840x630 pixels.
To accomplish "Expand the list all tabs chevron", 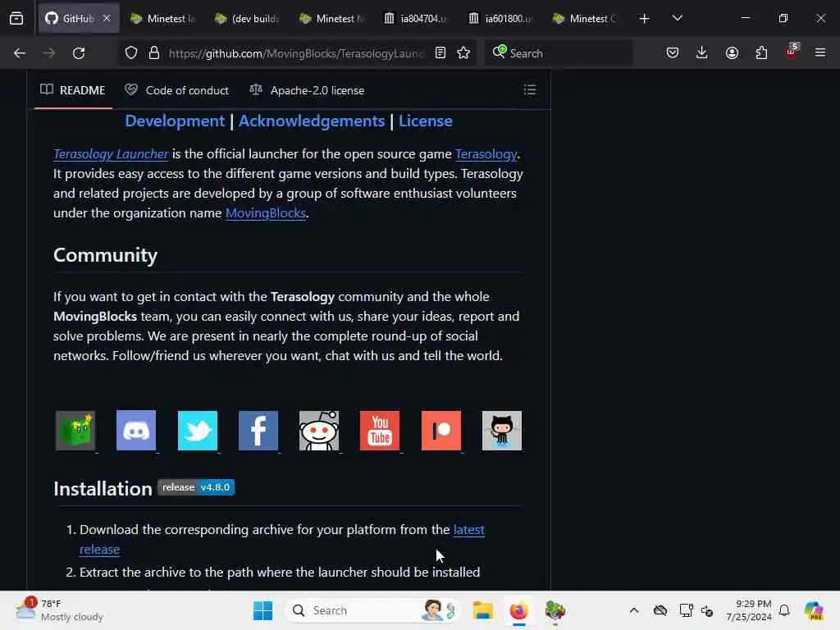I will tap(677, 19).
